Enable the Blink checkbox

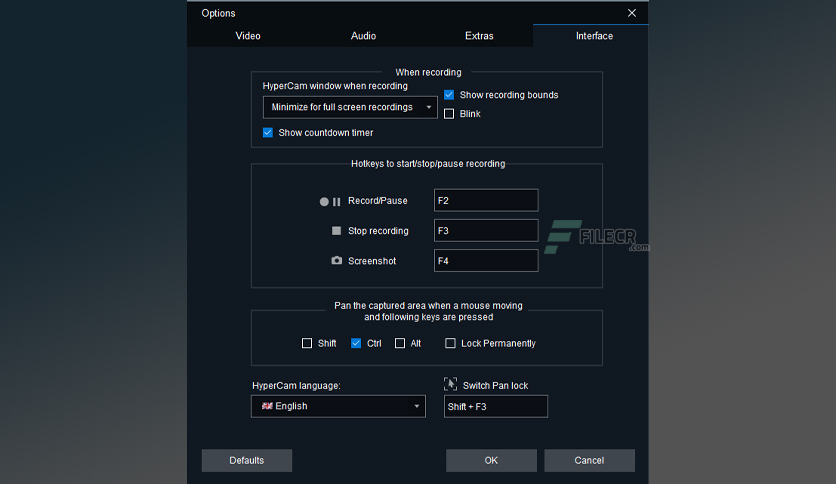[449, 114]
